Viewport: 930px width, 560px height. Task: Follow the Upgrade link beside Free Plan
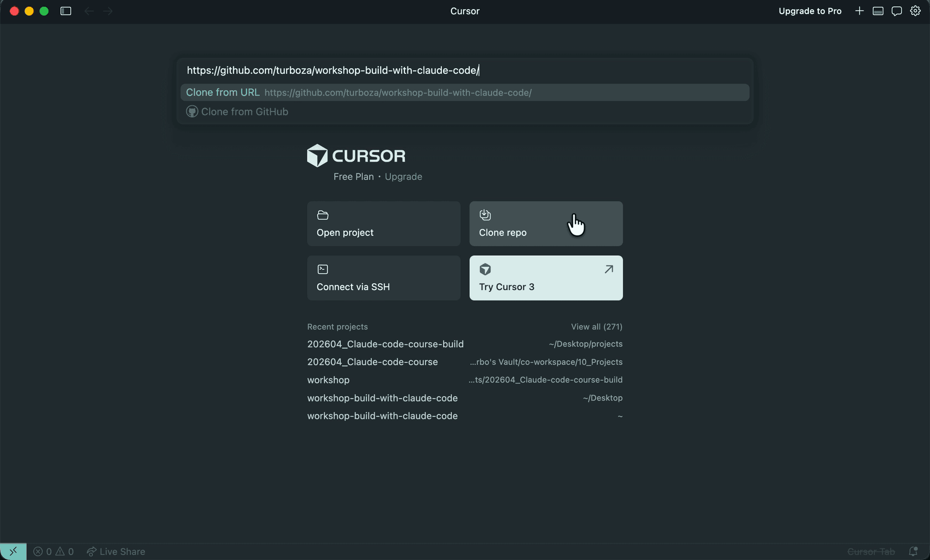coord(403,177)
